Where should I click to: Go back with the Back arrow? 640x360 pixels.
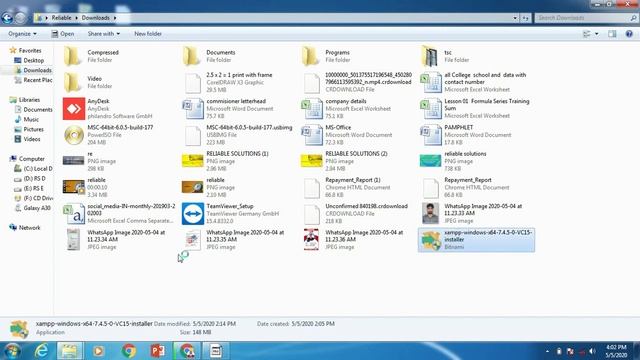(7, 18)
